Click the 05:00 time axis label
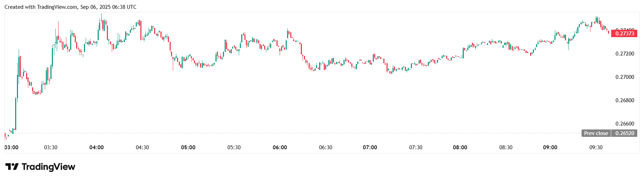644x180 pixels. click(188, 147)
